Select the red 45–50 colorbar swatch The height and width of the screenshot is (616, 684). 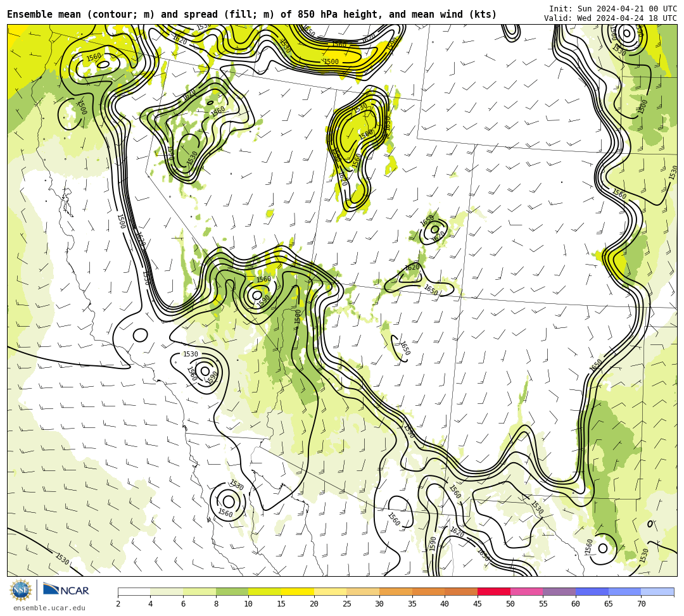coord(494,591)
